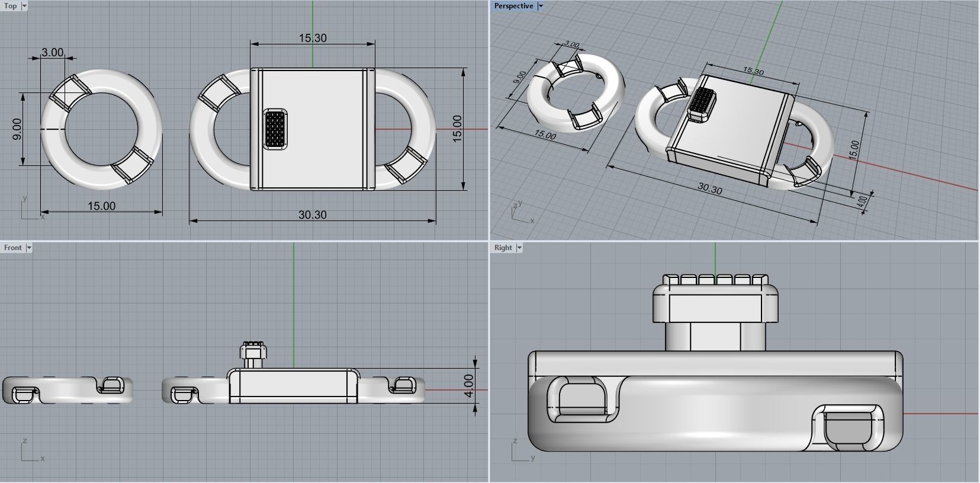Open the Top viewport dropdown arrow

24,5
